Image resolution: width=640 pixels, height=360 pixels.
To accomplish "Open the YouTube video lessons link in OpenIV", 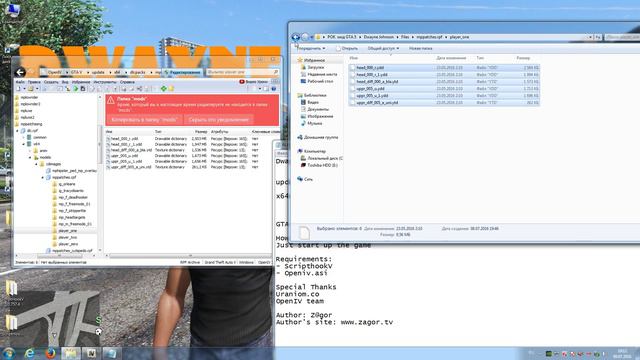I will [253, 82].
